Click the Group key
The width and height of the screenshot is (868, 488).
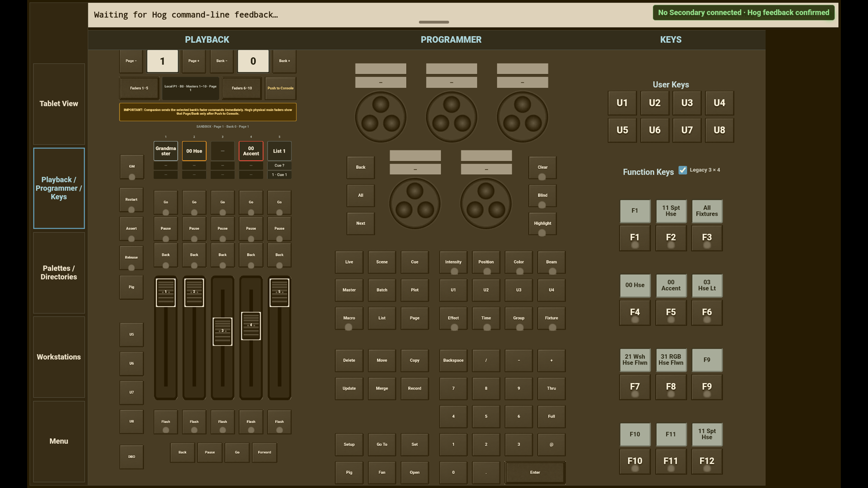(x=519, y=319)
